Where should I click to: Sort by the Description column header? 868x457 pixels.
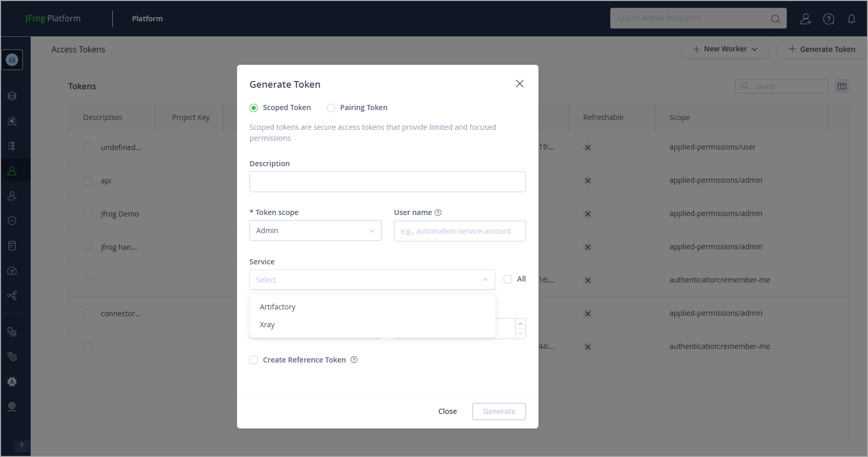point(102,117)
